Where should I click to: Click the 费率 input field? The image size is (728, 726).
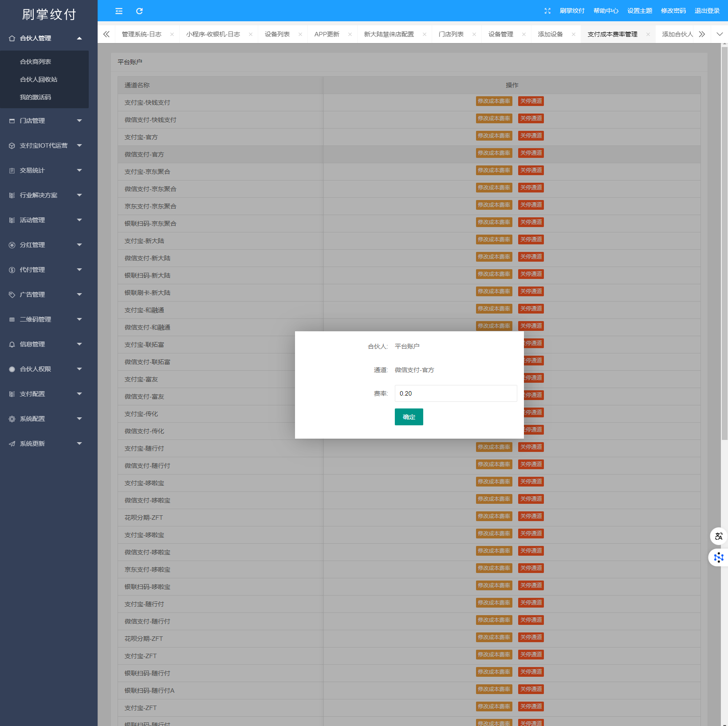tap(456, 393)
